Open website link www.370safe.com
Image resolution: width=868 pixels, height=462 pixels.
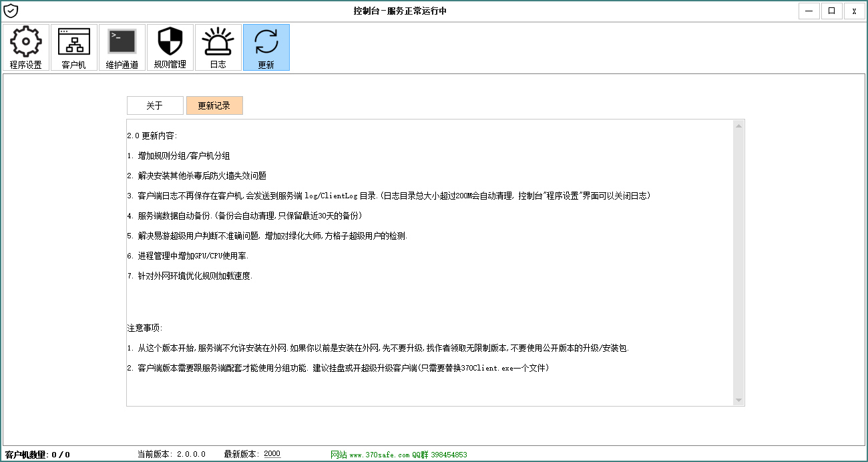click(379, 455)
